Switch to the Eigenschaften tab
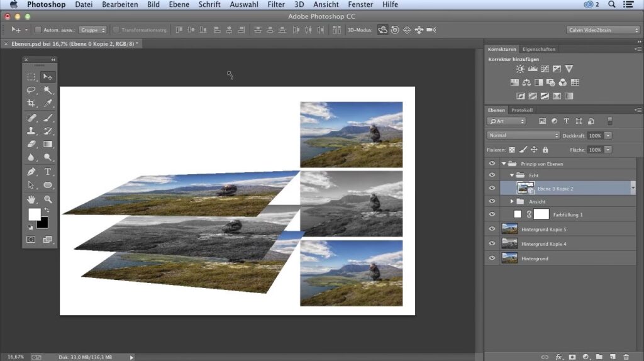The height and width of the screenshot is (361, 644). 538,49
